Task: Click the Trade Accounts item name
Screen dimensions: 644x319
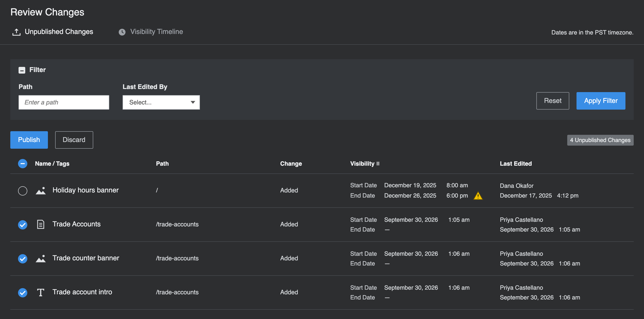Action: (x=77, y=224)
